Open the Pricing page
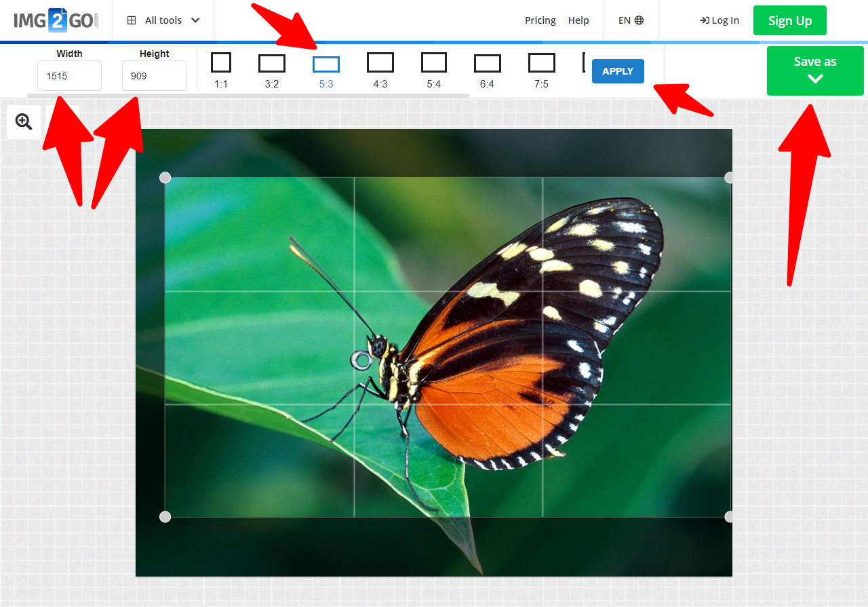Viewport: 868px width, 607px height. point(540,20)
